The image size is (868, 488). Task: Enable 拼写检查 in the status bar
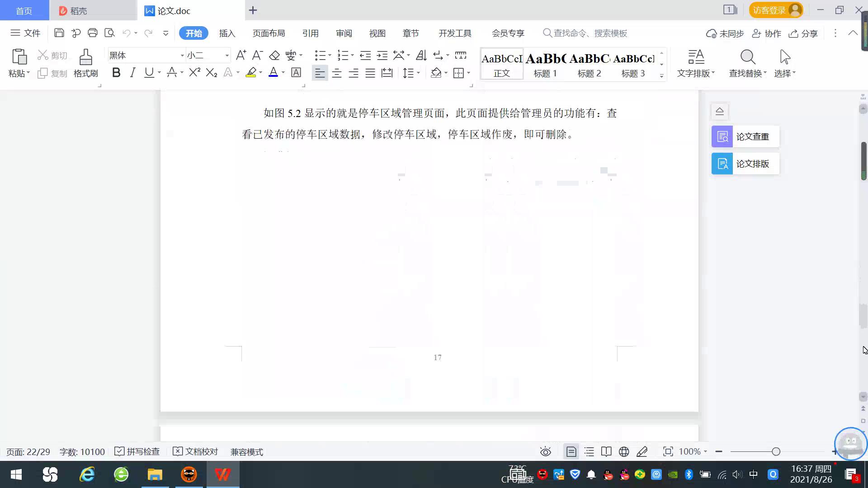point(137,451)
